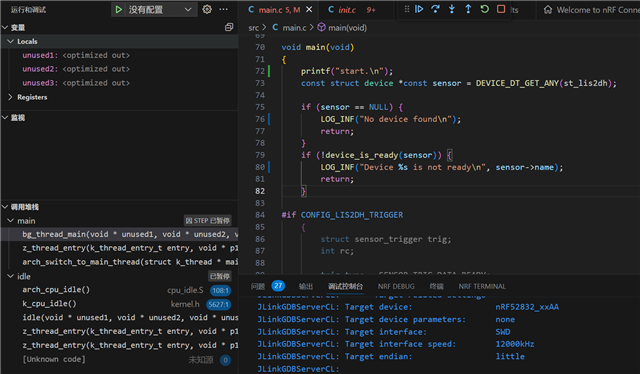Click Continue in debug toolbar

click(x=419, y=9)
